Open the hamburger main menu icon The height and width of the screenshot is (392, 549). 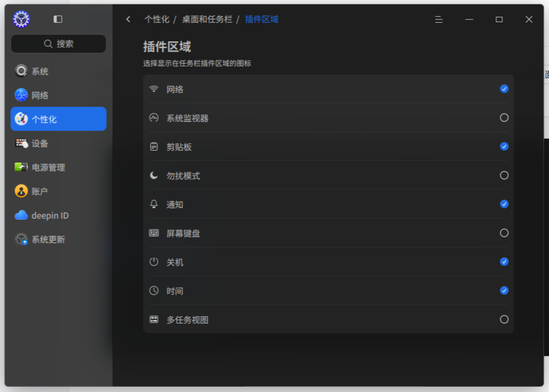[439, 19]
